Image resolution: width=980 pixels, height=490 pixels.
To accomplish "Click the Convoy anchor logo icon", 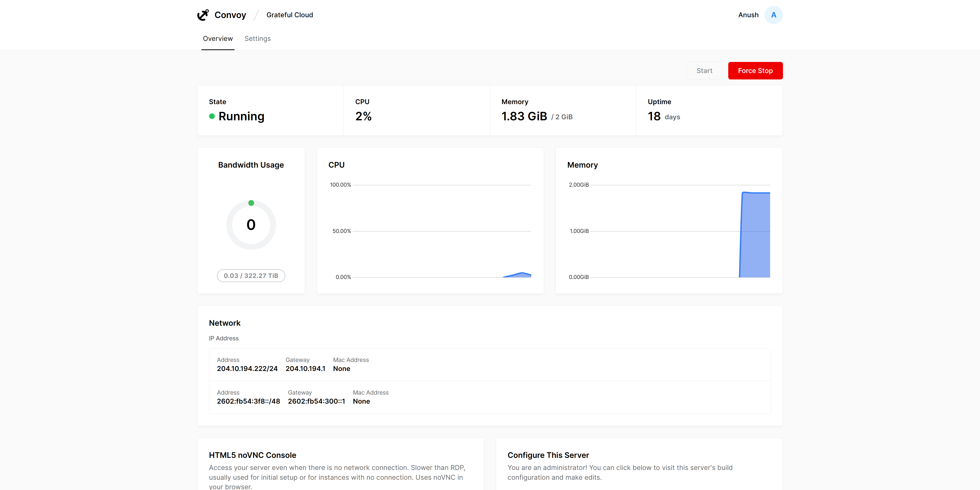I will pos(203,15).
